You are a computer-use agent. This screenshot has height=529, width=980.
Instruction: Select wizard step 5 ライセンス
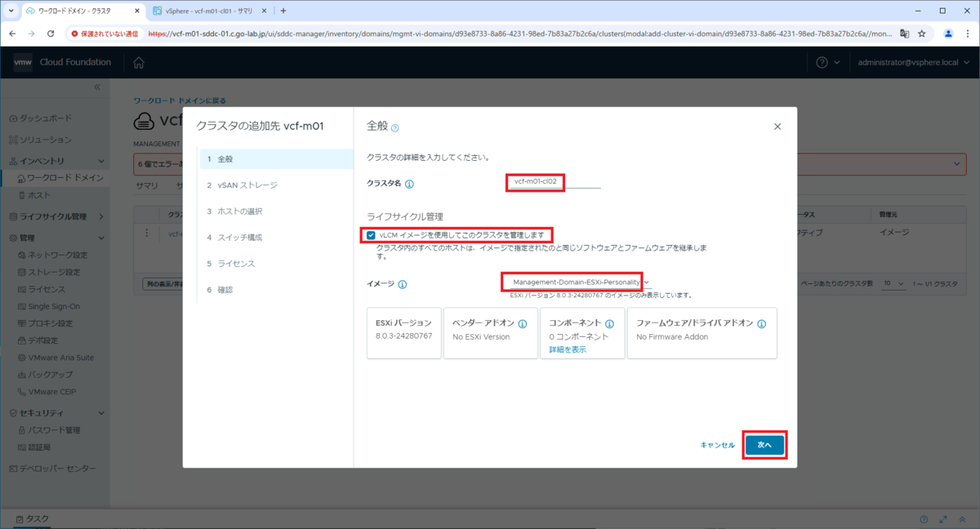274,264
